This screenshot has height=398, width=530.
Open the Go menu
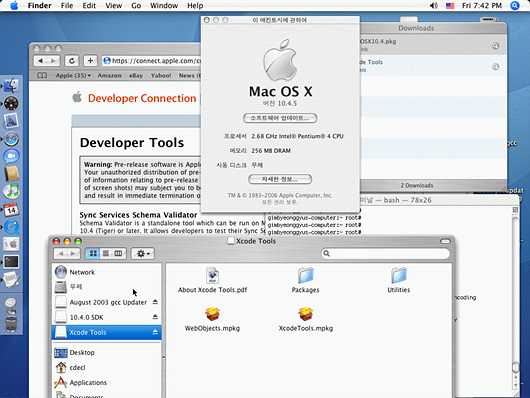(136, 5)
